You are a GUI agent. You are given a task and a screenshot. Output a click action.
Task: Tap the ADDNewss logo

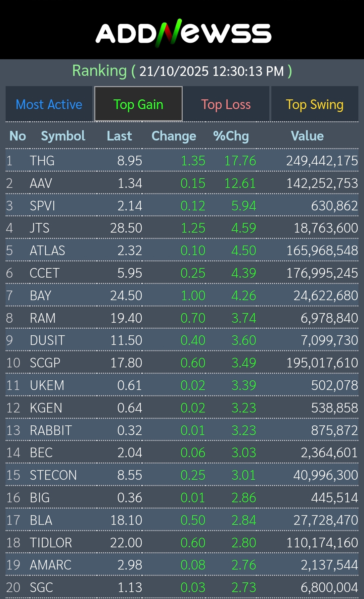pos(183,33)
